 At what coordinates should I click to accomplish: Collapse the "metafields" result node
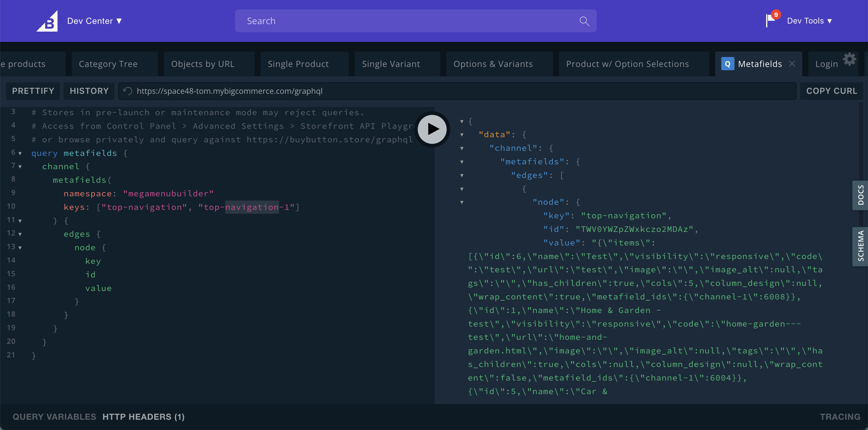pyautogui.click(x=462, y=162)
